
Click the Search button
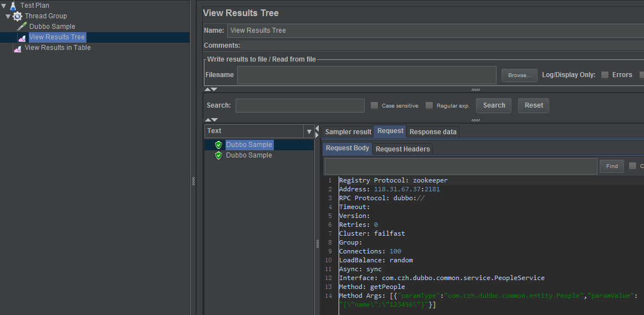tap(494, 106)
